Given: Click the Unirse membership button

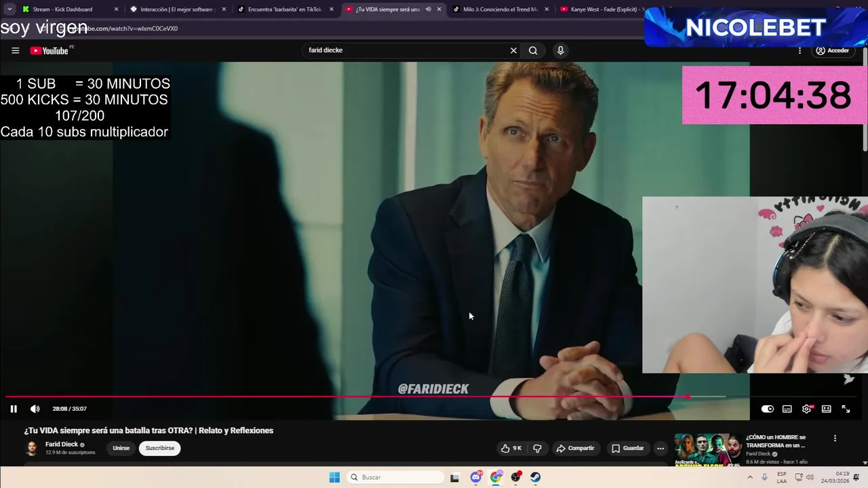Looking at the screenshot, I should point(121,448).
